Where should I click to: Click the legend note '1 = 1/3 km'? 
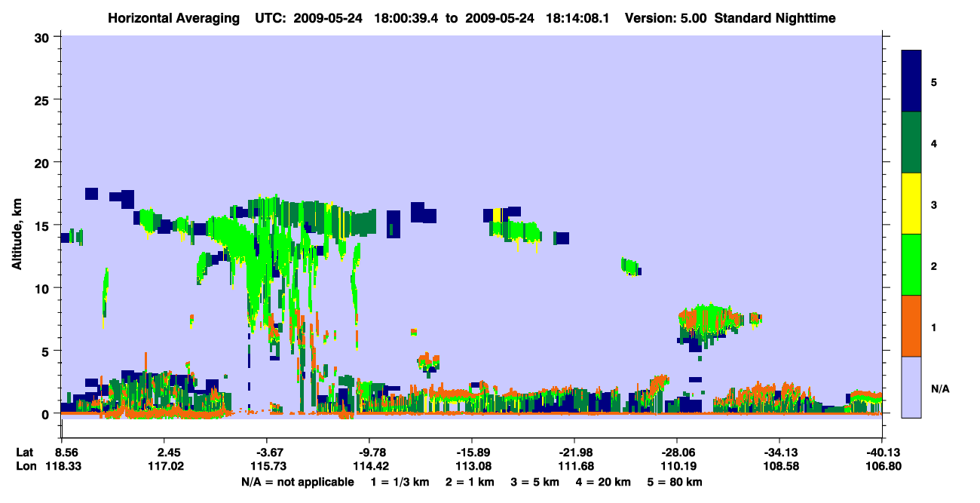pyautogui.click(x=400, y=482)
